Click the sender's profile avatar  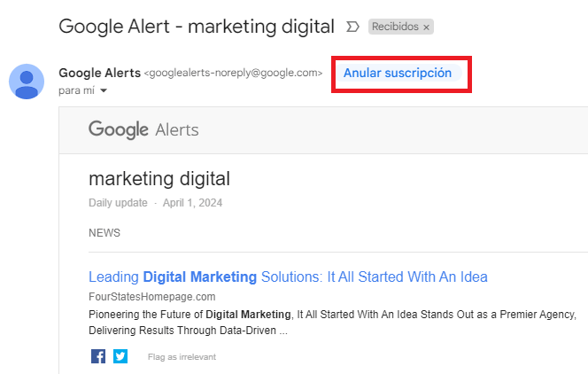(x=27, y=82)
